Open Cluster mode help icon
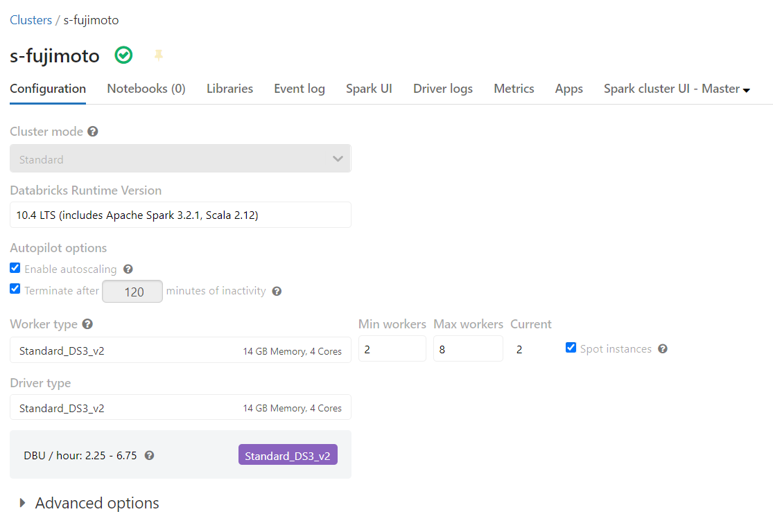Image resolution: width=773 pixels, height=532 pixels. click(x=93, y=132)
